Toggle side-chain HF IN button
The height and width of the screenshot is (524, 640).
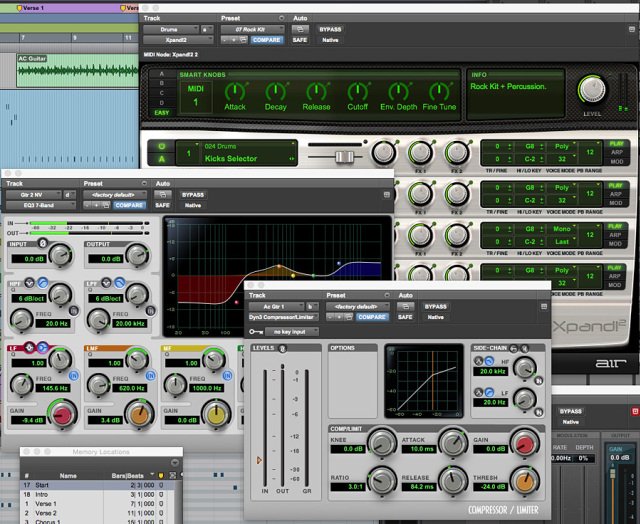pos(539,381)
